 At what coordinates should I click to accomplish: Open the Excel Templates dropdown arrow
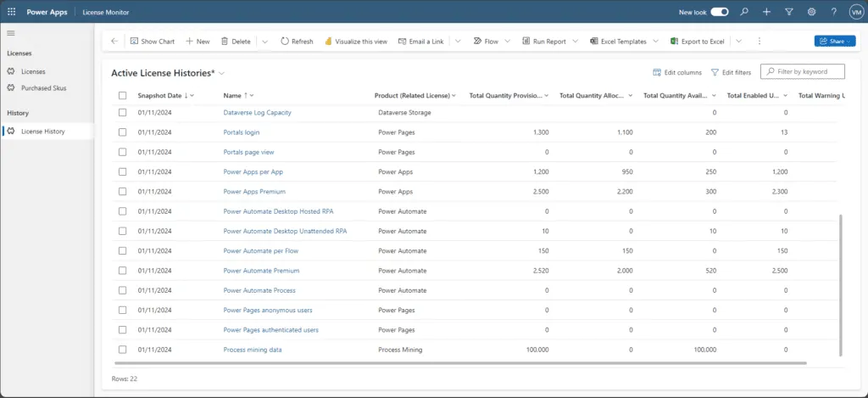[656, 41]
